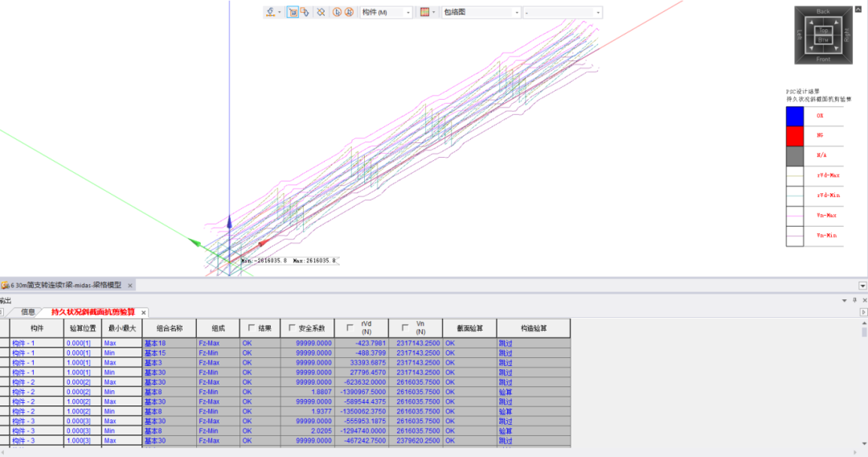Click Front face of the view cube
Viewport: 868px width, 457px height.
(823, 59)
